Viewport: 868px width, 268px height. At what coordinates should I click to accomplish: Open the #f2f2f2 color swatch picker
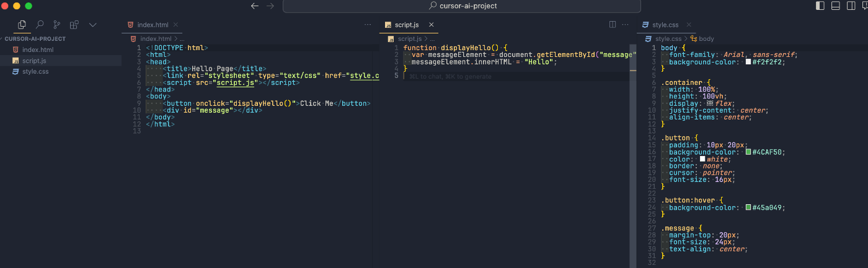[x=748, y=62]
